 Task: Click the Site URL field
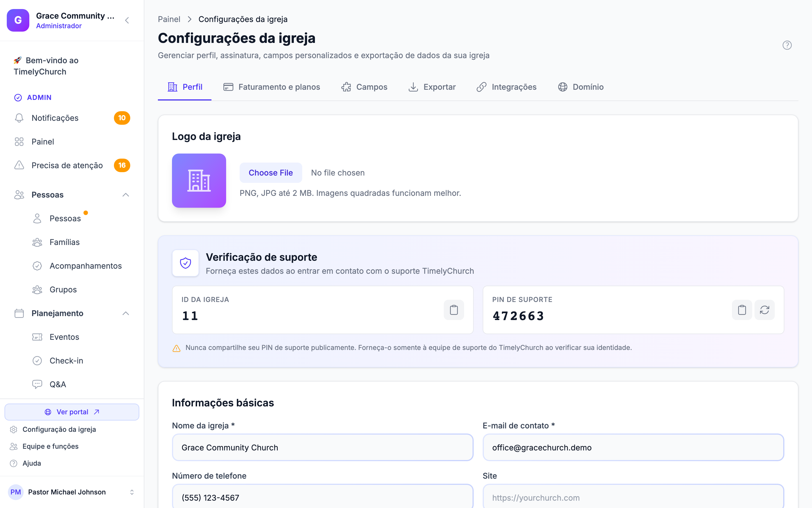click(633, 496)
